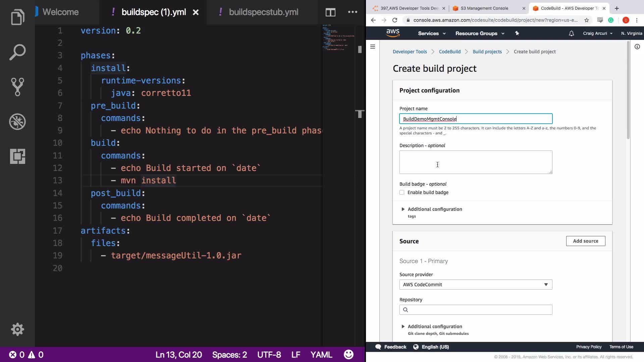
Task: Click the YAML language mode in the status bar
Action: (321, 355)
